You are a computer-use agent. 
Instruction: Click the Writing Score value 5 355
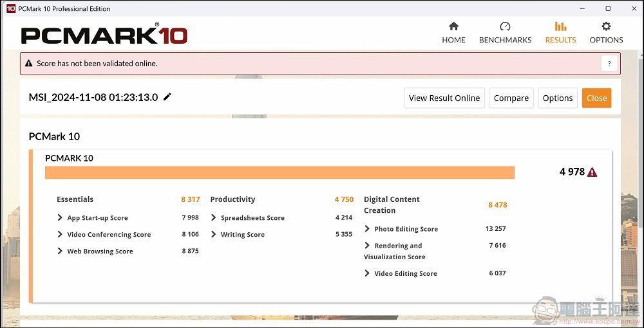(344, 234)
